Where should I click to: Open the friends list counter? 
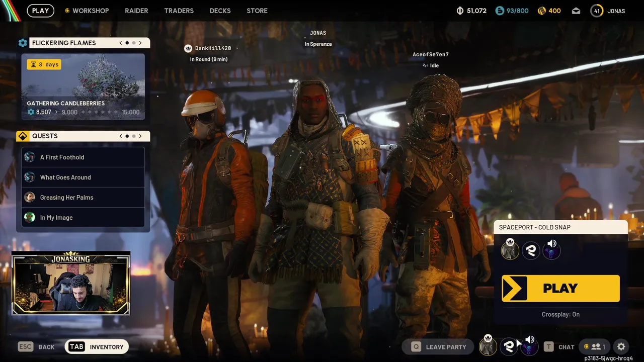point(594,347)
